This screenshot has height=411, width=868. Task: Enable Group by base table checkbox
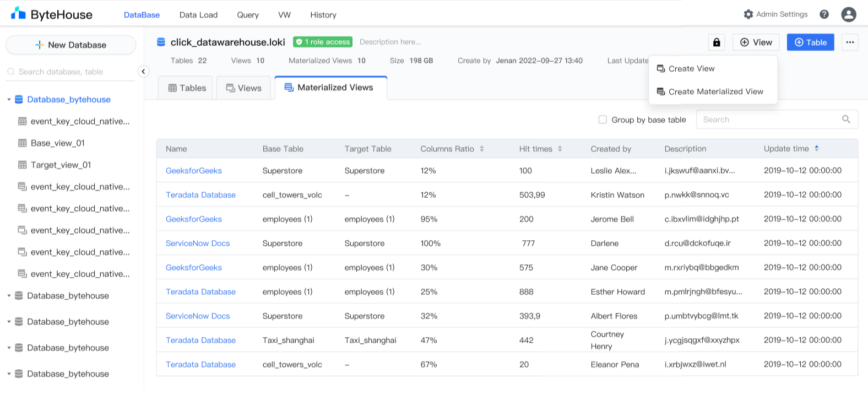click(603, 120)
